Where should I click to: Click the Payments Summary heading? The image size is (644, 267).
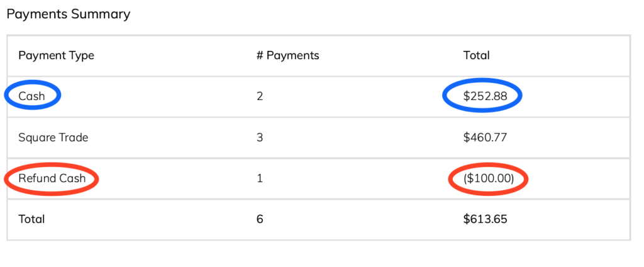(69, 15)
